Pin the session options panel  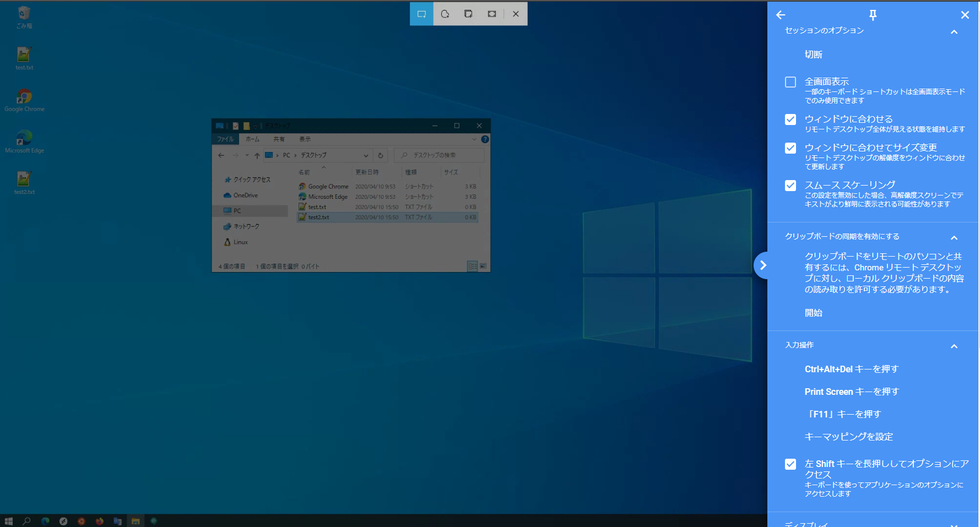(873, 15)
